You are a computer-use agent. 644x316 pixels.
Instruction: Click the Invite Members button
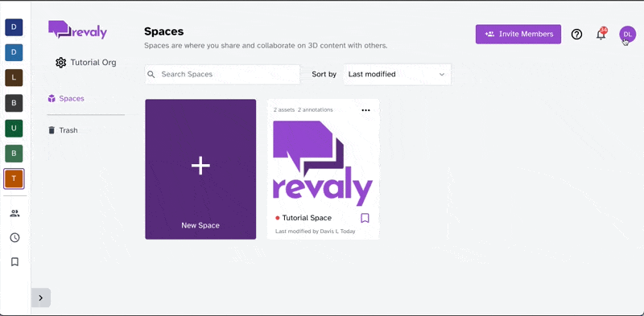click(518, 34)
